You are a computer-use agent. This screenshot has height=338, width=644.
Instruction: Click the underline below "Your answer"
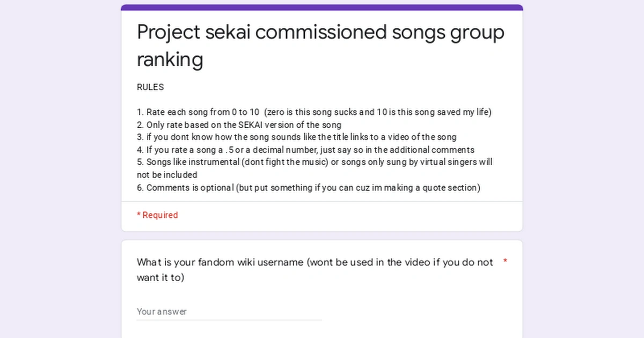tap(229, 320)
